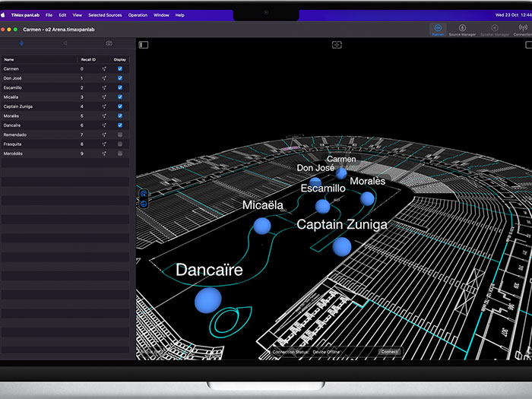The width and height of the screenshot is (532, 399).
Task: Open the Selected Sources menu
Action: 105,15
